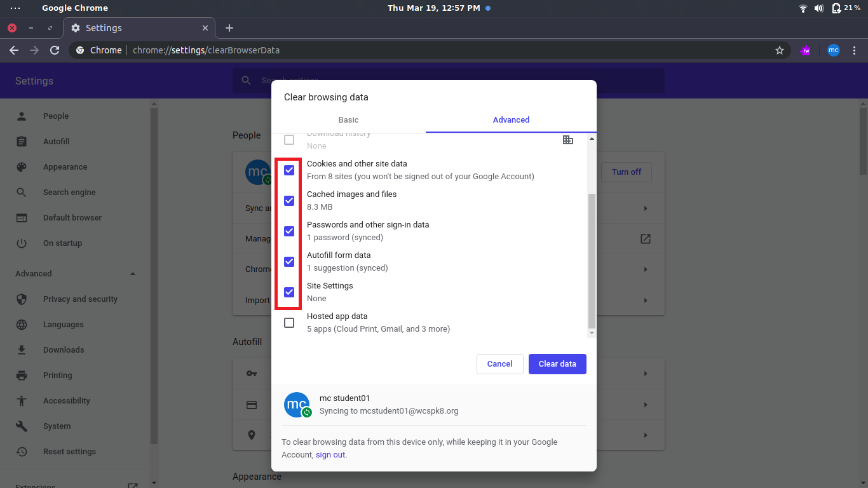Check Hosted app data checkbox

pos(289,323)
